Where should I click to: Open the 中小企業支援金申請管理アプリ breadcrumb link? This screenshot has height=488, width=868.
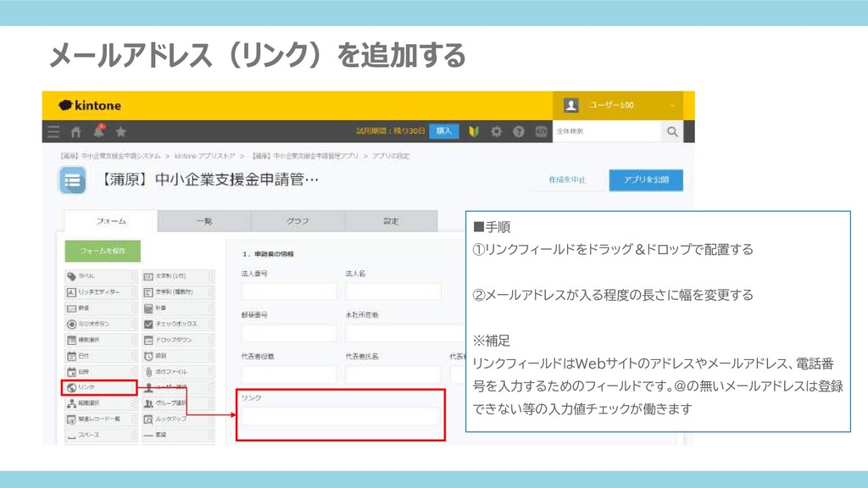(x=305, y=156)
